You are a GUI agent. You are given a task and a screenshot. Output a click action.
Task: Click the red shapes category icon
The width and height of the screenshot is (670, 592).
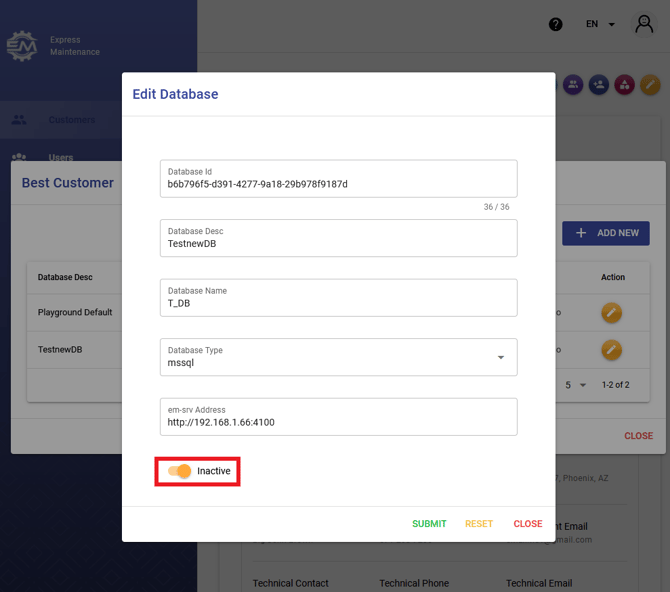[624, 85]
